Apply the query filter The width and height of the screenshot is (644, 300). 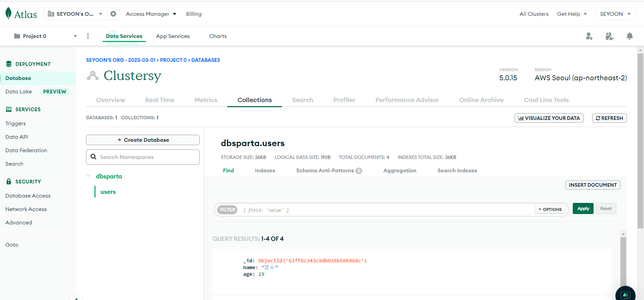[x=583, y=208]
